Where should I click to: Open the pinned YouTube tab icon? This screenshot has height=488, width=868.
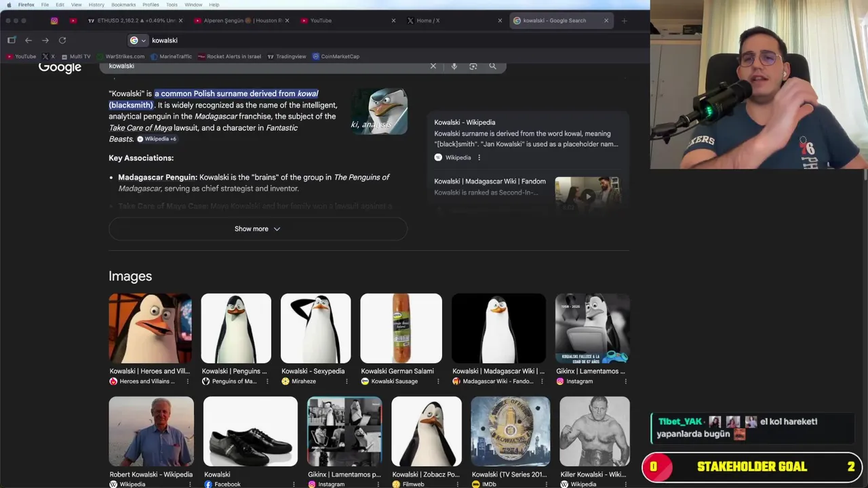73,20
